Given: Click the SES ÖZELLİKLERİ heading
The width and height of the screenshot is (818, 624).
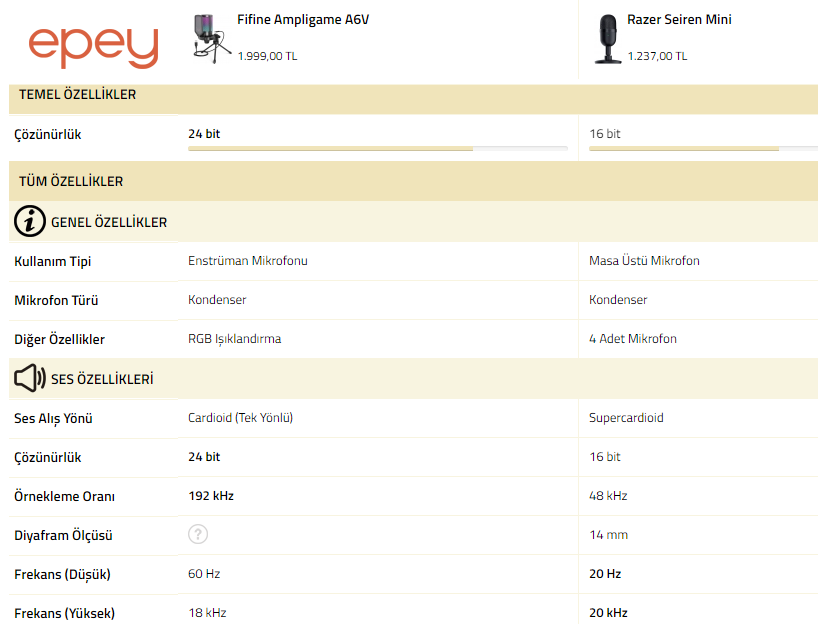Looking at the screenshot, I should (x=102, y=379).
